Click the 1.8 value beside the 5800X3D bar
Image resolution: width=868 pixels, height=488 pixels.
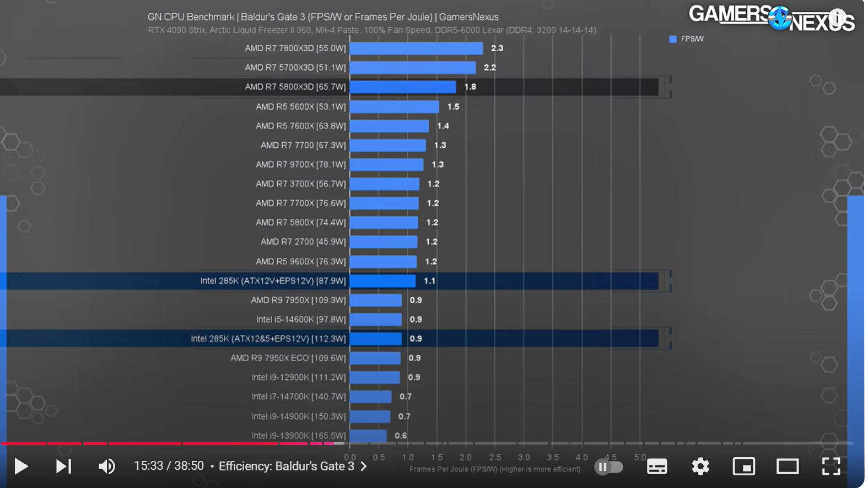click(x=470, y=87)
